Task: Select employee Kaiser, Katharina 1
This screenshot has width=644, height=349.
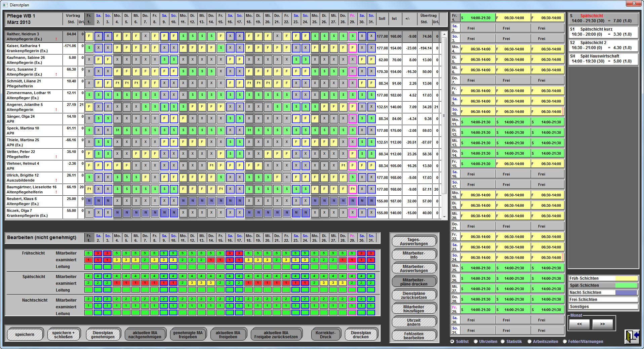Action: point(34,48)
